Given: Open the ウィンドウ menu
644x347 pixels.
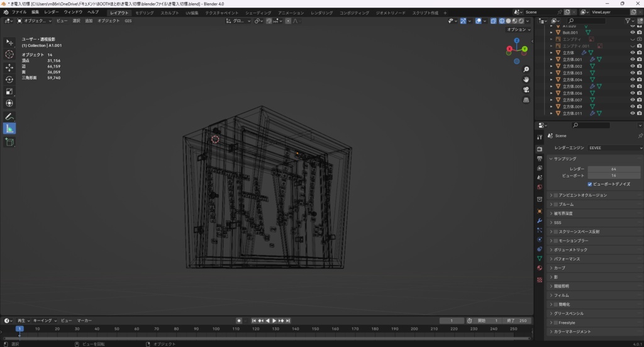Looking at the screenshot, I should [x=73, y=13].
